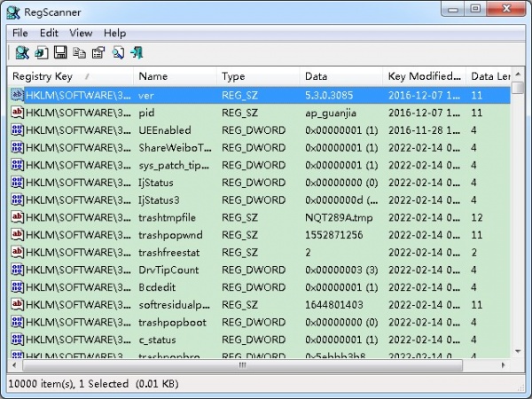Click the icon beside the pid row
The height and width of the screenshot is (399, 532).
[x=18, y=113]
